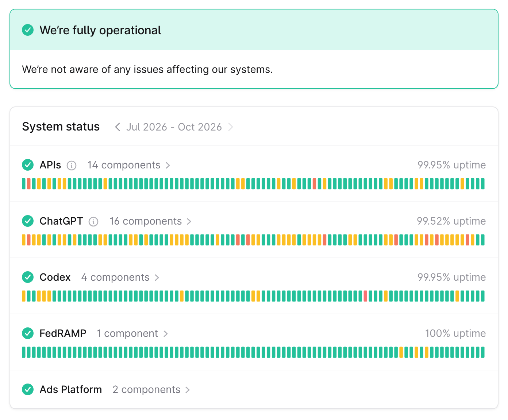508x420 pixels.
Task: Click the FedRAMP status check icon
Action: (x=28, y=333)
